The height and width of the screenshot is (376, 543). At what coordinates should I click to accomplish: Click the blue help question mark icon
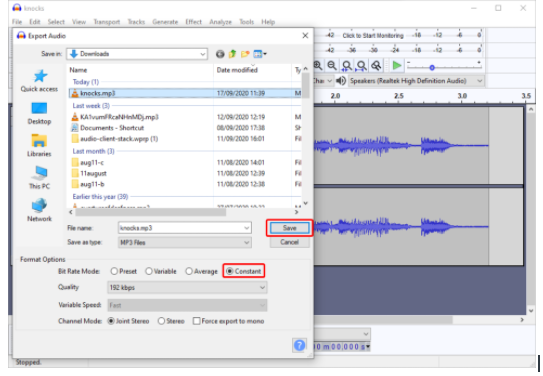click(x=300, y=345)
